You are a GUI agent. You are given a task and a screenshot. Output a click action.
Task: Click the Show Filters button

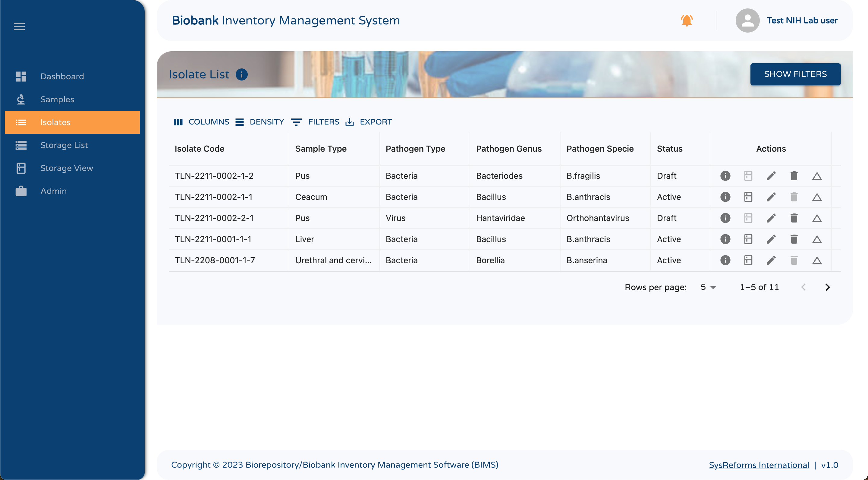(795, 74)
